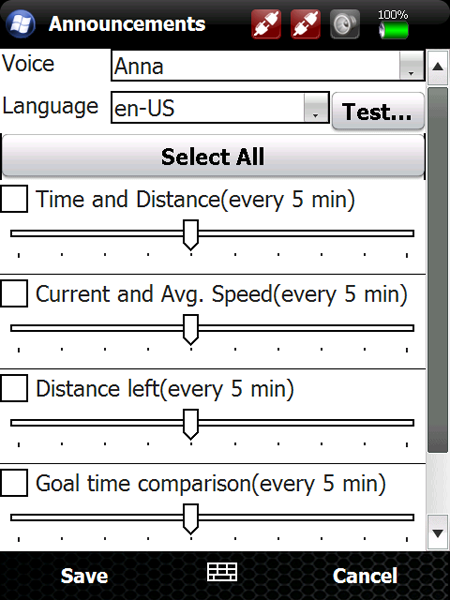Screen dimensions: 450x600
Task: Open the Voice dropdown showing Anna
Action: pyautogui.click(x=268, y=65)
